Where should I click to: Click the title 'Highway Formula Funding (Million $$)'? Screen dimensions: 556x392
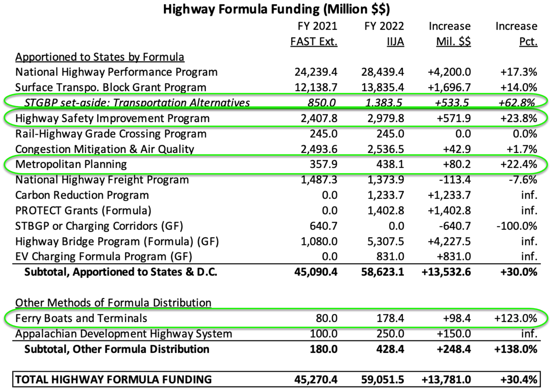[276, 9]
